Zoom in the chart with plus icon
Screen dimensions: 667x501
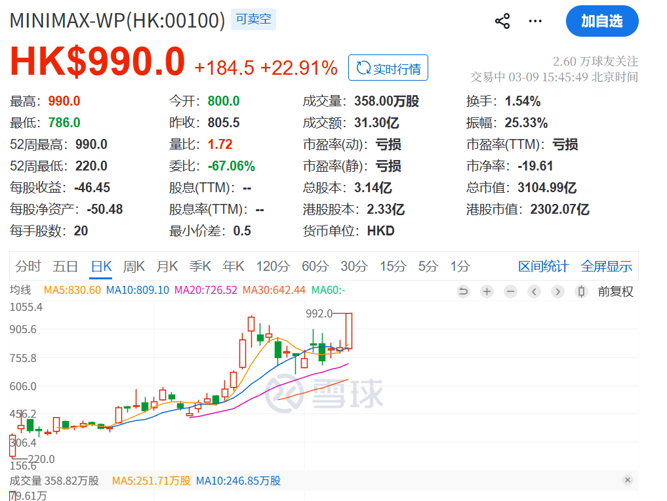[487, 291]
